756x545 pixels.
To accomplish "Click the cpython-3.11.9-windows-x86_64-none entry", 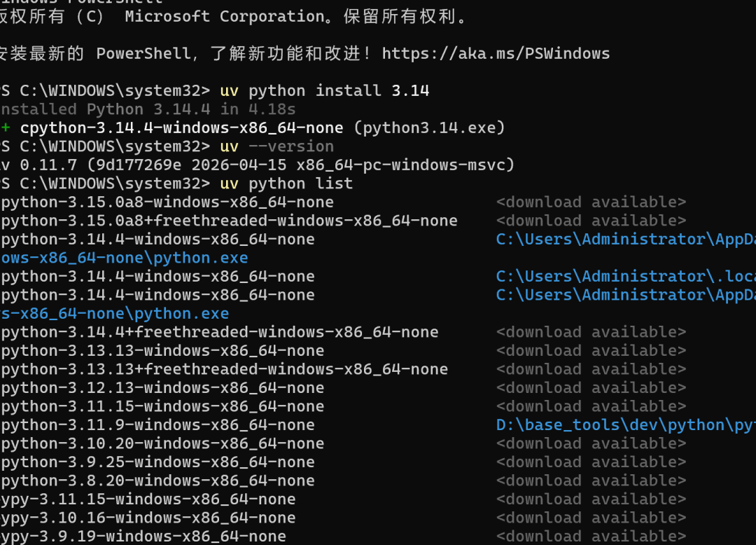I will pyautogui.click(x=157, y=425).
